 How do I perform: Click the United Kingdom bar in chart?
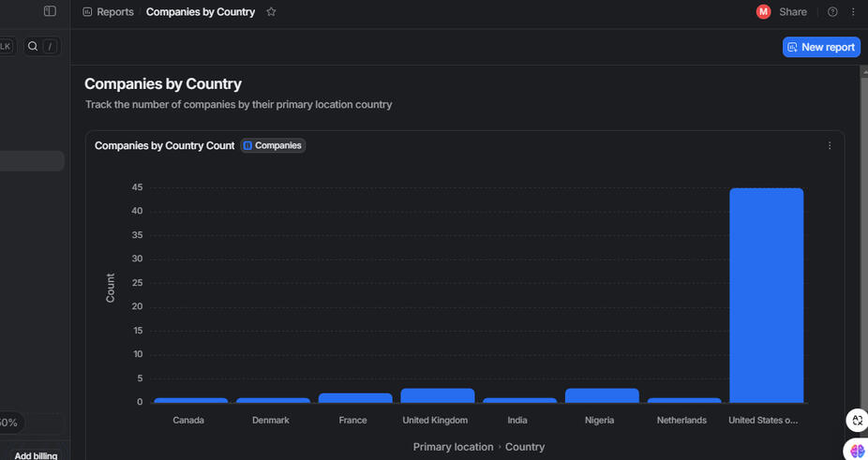[x=437, y=395]
